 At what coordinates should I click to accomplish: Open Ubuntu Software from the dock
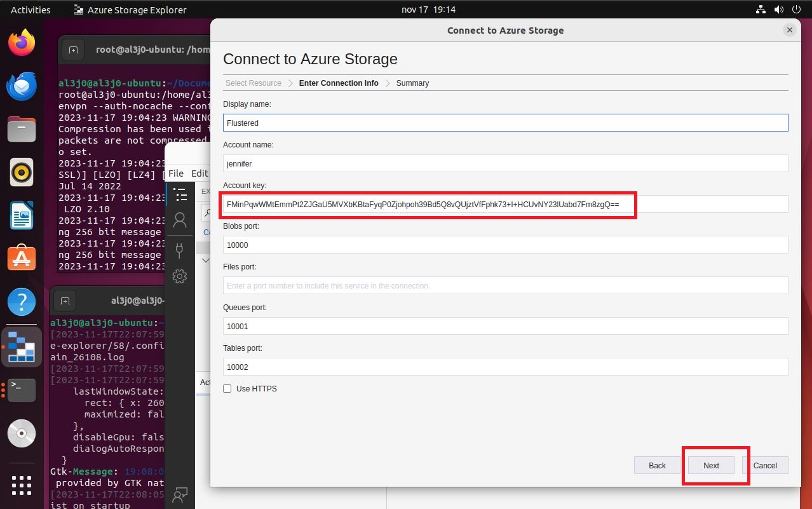pos(22,259)
